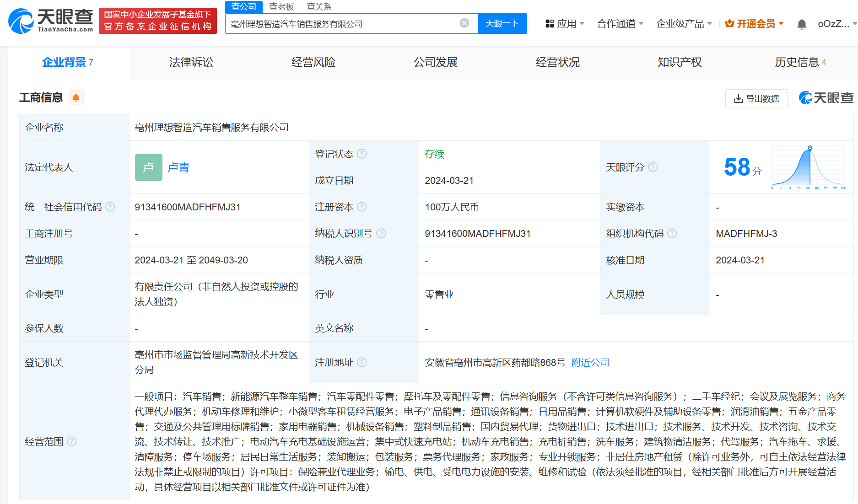Screen dimensions: 858x504
Task: Switch to the 法律诉讼 tab
Action: [191, 62]
